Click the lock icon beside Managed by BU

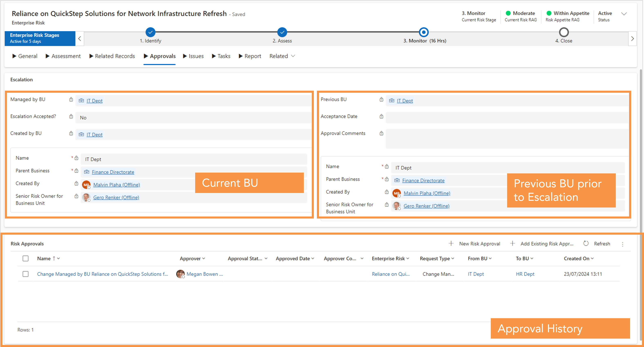point(71,99)
